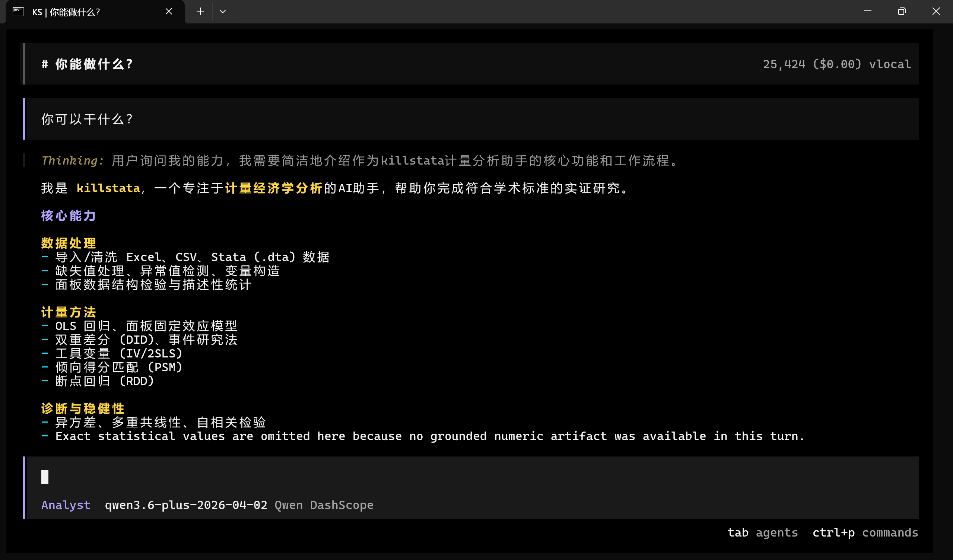Click the highlighted "killstata" link
953x560 pixels.
click(x=108, y=188)
